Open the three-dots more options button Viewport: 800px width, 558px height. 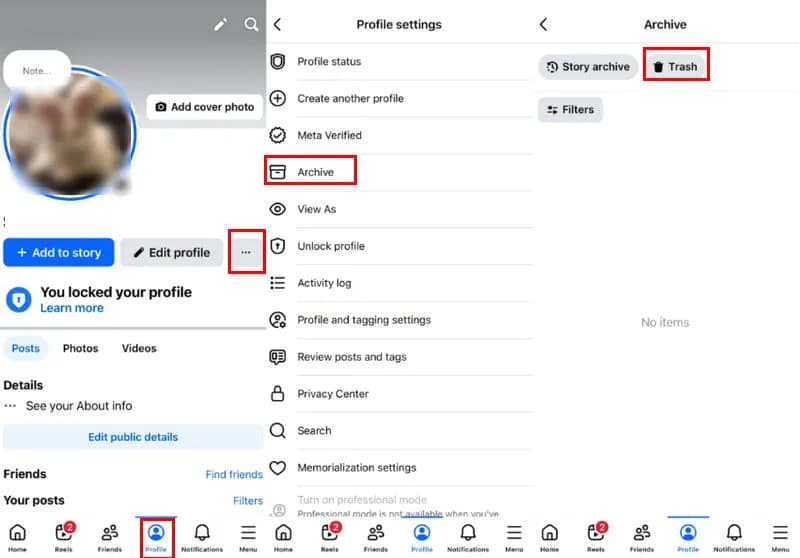tap(246, 252)
